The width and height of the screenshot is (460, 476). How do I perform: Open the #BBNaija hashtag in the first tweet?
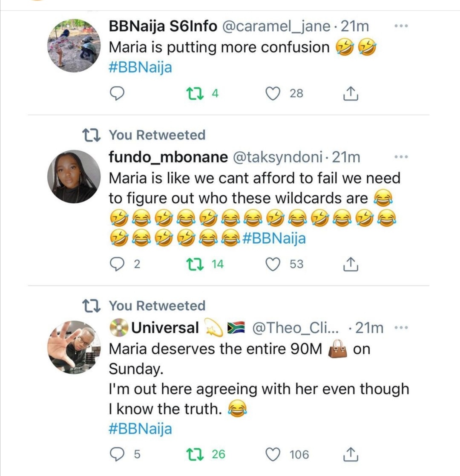[x=140, y=68]
